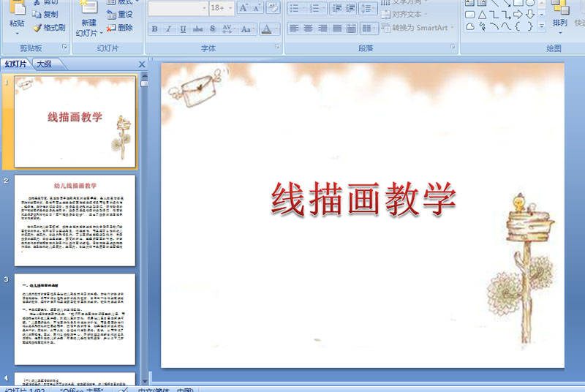Click 重设 to reset the slide
The width and height of the screenshot is (585, 392).
tap(120, 14)
